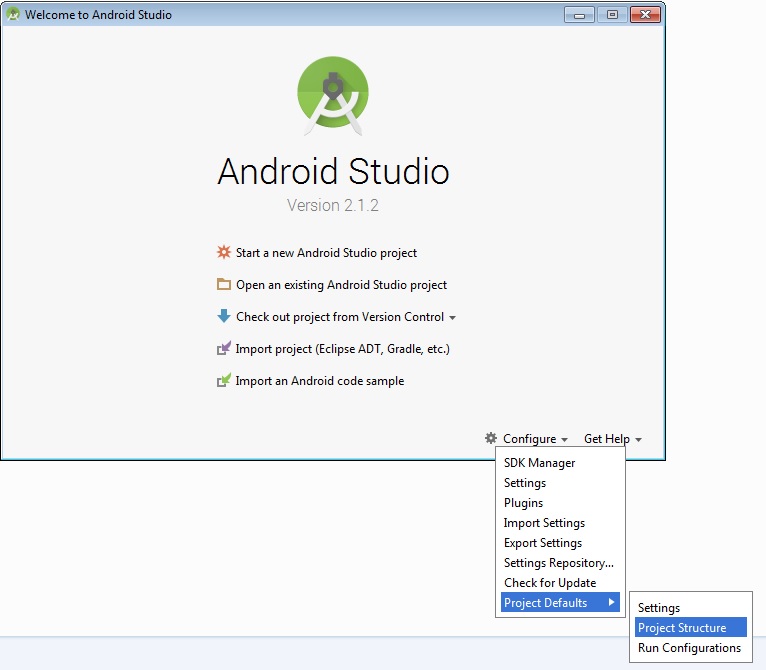Expand the Version Control dropdown arrow
This screenshot has height=670, width=766.
click(452, 318)
